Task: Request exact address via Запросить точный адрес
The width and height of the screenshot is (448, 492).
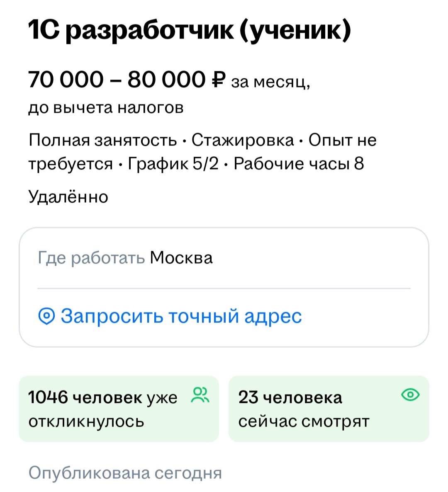Action: pyautogui.click(x=181, y=317)
